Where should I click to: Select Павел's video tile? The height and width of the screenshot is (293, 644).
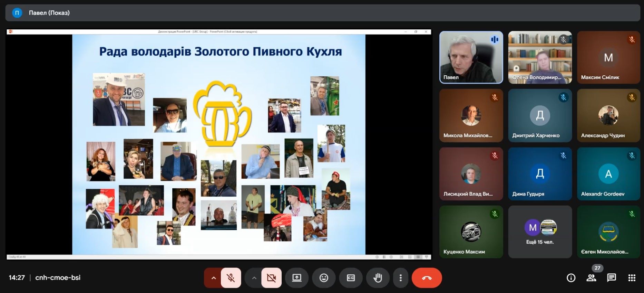coord(471,57)
